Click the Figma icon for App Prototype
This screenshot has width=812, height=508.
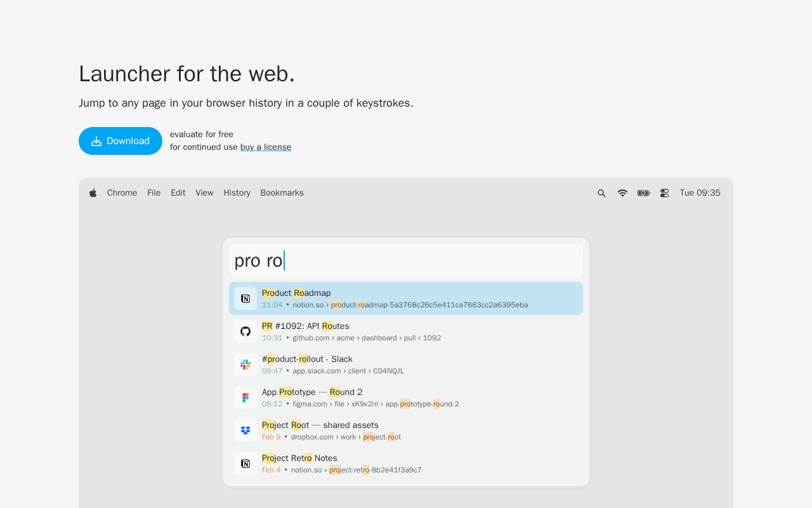pos(246,398)
